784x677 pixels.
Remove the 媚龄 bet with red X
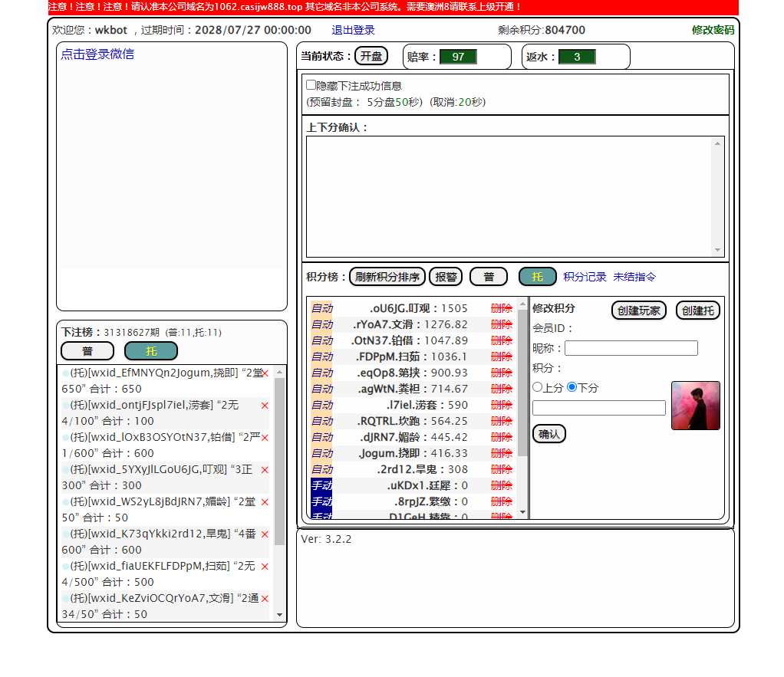tap(265, 502)
